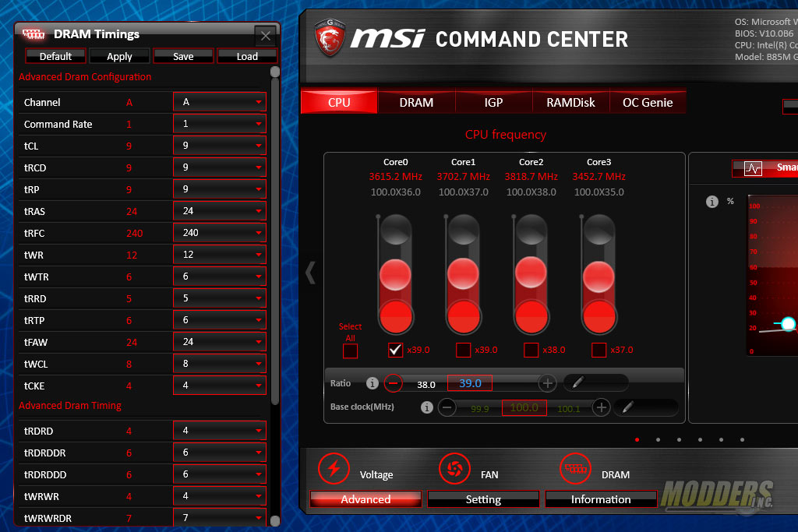Click the Core3 frequency slider knob
The height and width of the screenshot is (532, 798).
pyautogui.click(x=599, y=277)
